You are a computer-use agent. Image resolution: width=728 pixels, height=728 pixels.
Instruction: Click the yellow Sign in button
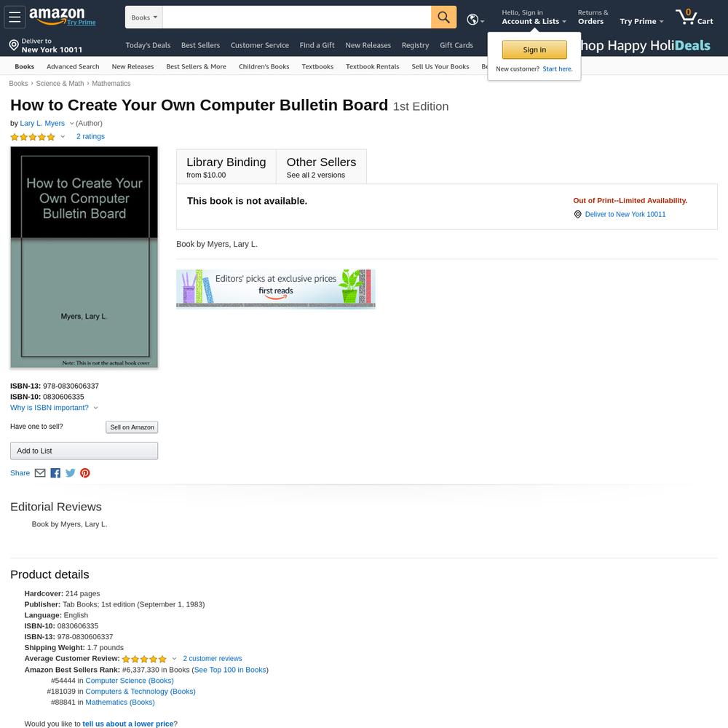click(x=534, y=50)
